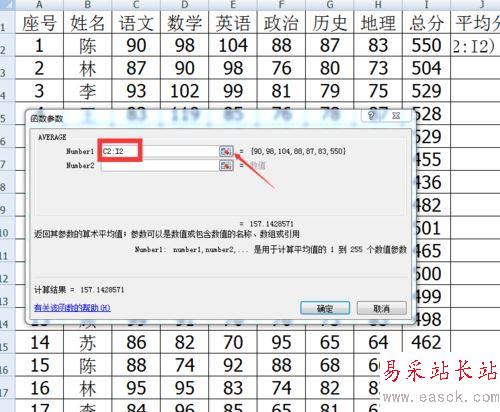Viewport: 500px width, 412px height.
Task: Click history score 87 cell
Action: [x=330, y=45]
